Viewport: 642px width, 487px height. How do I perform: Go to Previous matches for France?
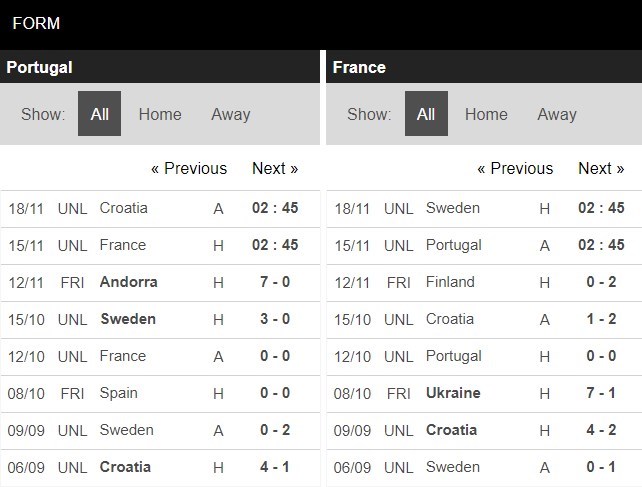(x=515, y=168)
